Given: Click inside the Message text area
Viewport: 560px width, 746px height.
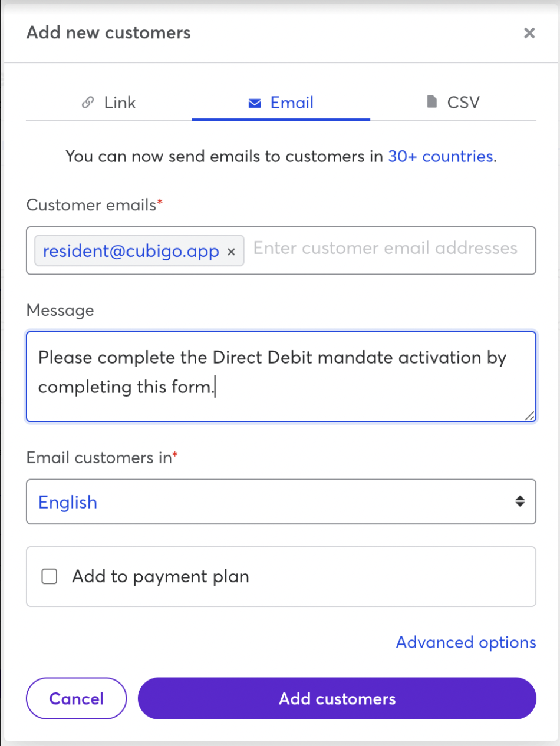Looking at the screenshot, I should point(281,377).
